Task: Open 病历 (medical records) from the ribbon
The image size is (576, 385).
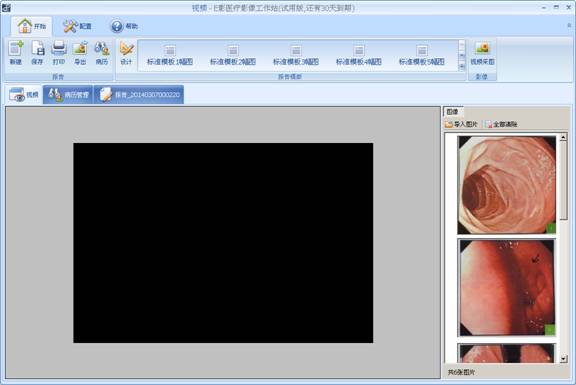Action: pos(102,53)
